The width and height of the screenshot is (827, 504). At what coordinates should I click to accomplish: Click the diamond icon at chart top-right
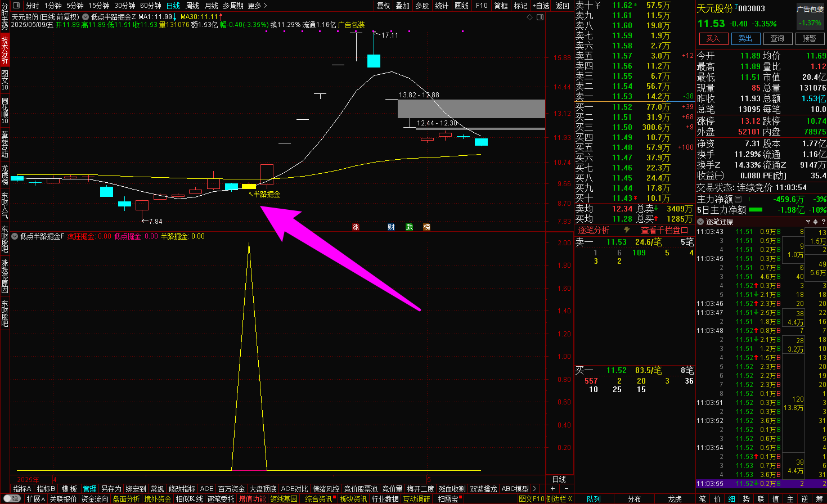529,17
